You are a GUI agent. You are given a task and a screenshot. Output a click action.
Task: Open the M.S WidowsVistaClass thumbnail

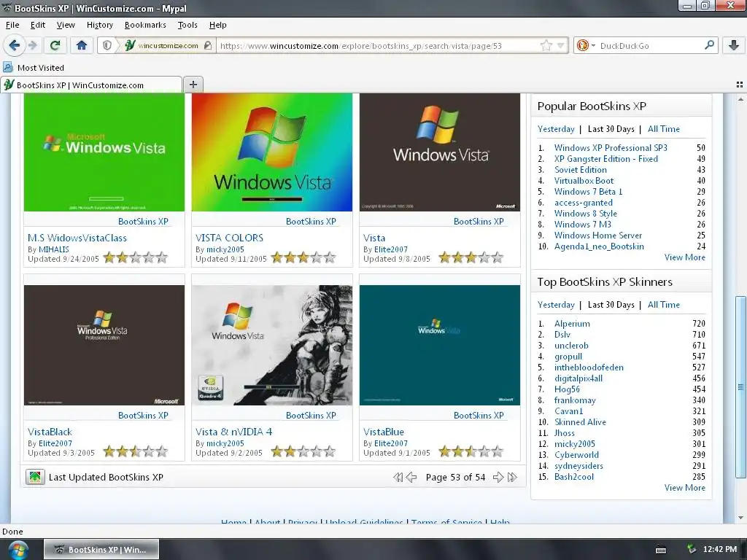pyautogui.click(x=104, y=152)
